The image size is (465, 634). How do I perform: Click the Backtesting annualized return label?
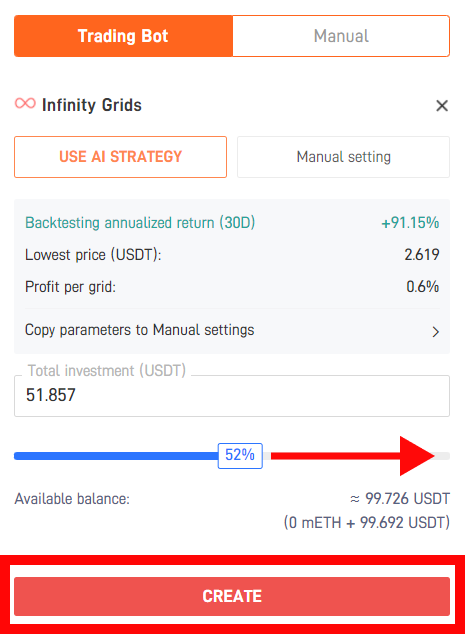[x=140, y=223]
